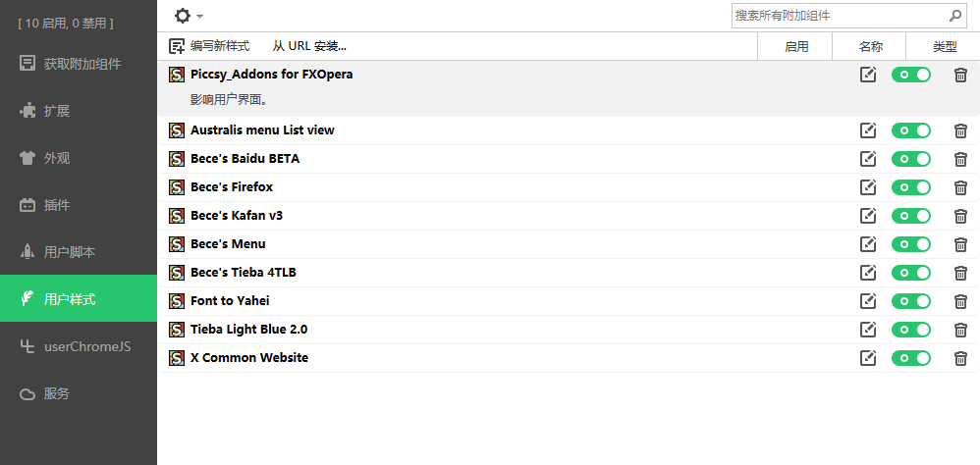Edit the Bece's Tieba 4TLB style
Screen dimensions: 980x465
(x=868, y=272)
